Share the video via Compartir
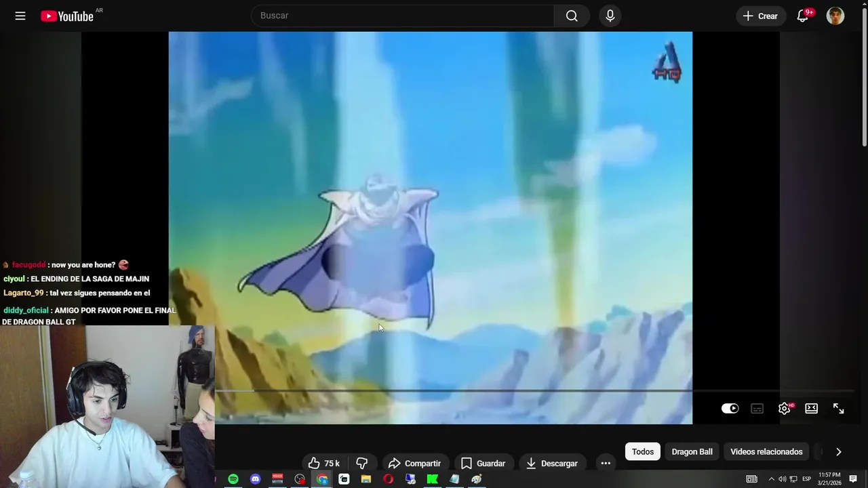Image resolution: width=868 pixels, height=488 pixels. tap(414, 464)
